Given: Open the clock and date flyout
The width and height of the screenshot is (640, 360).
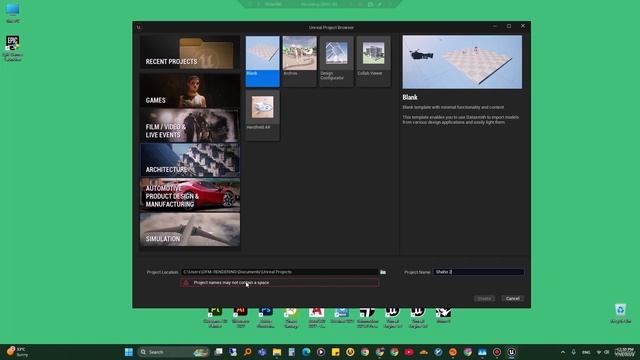Looking at the screenshot, I should tap(625, 352).
